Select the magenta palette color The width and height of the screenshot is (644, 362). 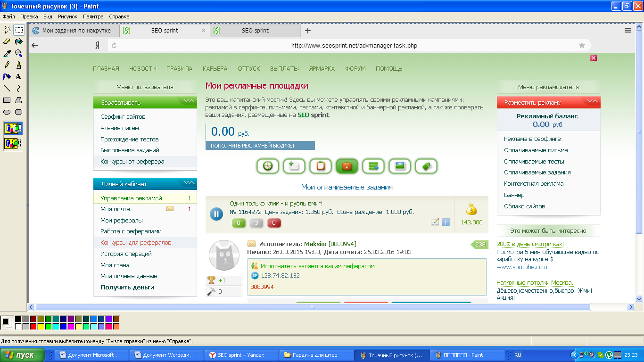(71, 327)
